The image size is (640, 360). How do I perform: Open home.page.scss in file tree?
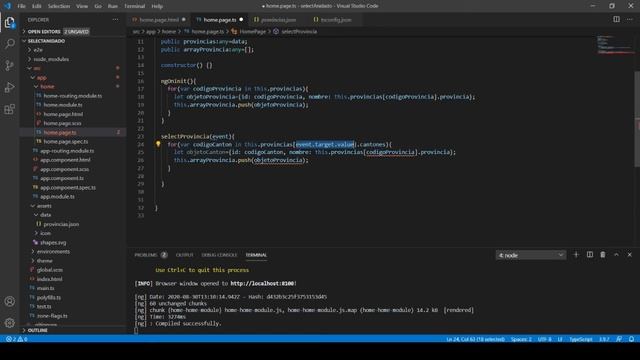62,123
